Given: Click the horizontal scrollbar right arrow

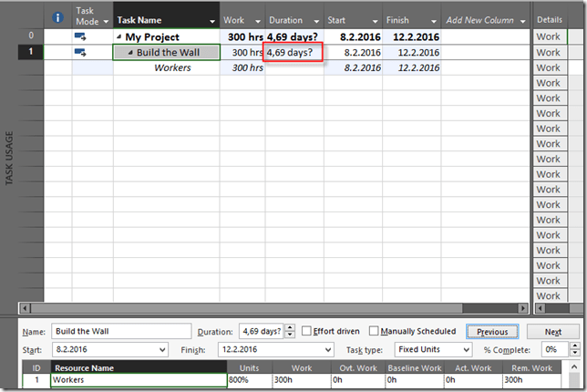Looking at the screenshot, I should tap(523, 308).
